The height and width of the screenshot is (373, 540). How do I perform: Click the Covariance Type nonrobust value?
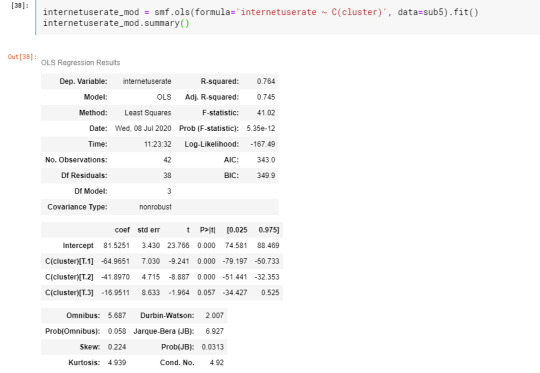coord(155,207)
